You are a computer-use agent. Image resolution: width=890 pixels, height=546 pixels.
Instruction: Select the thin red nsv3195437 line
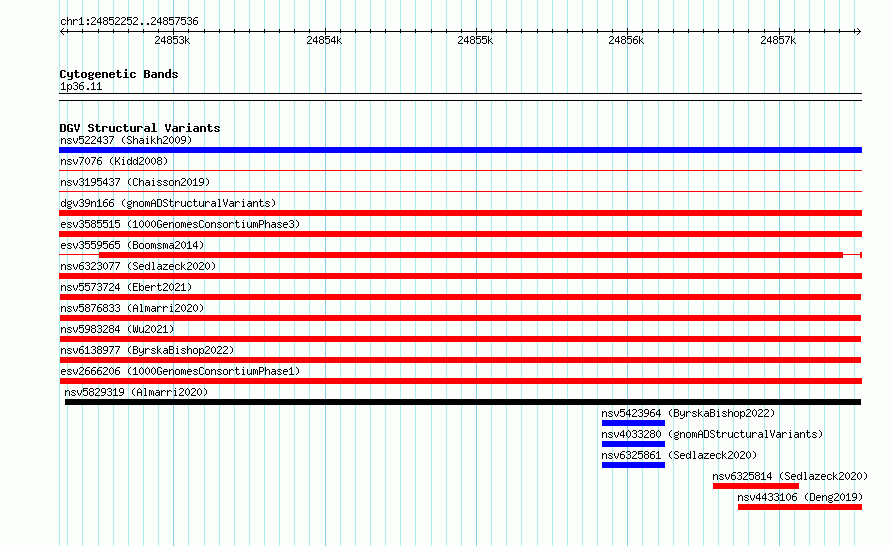point(460,191)
